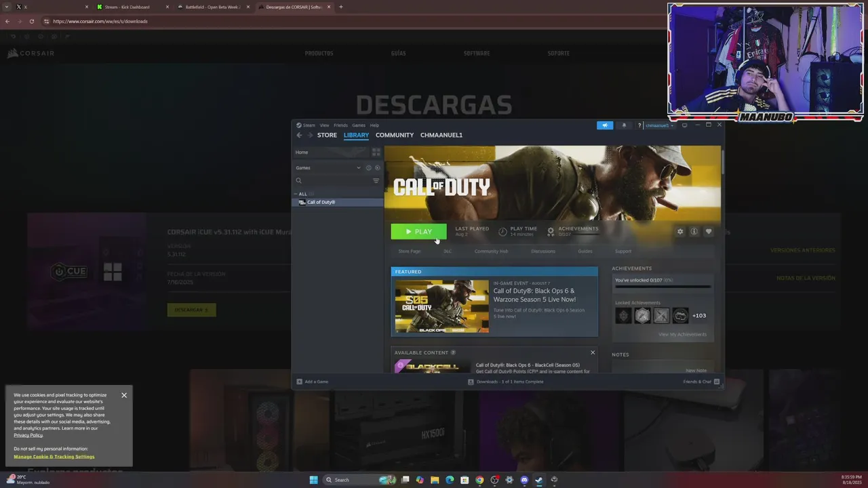Click View My Achievements
Screen dimensions: 868x488
click(682, 334)
